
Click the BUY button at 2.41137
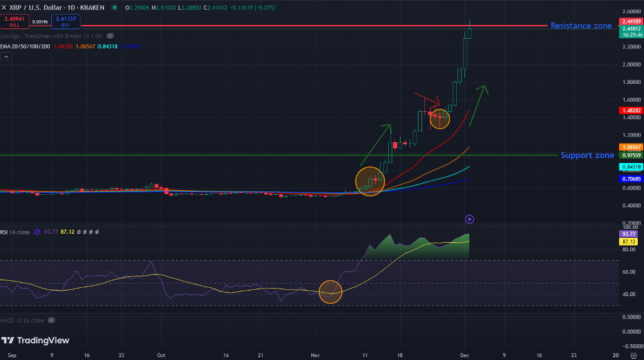coord(67,23)
